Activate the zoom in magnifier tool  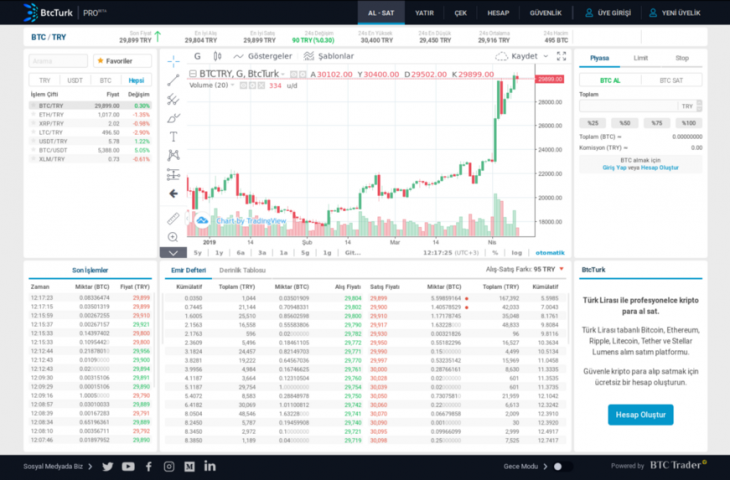(173, 237)
